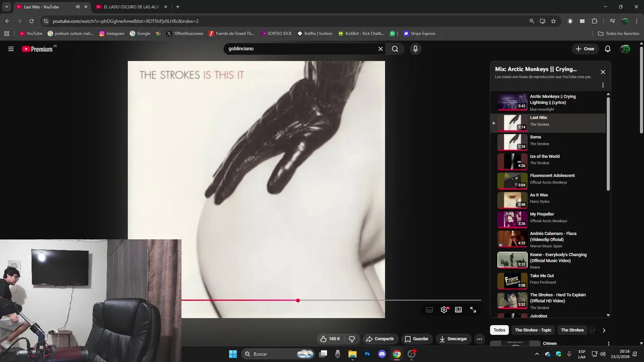644x362 pixels.
Task: Clear the 'goblinciano' search text
Action: tap(380, 49)
